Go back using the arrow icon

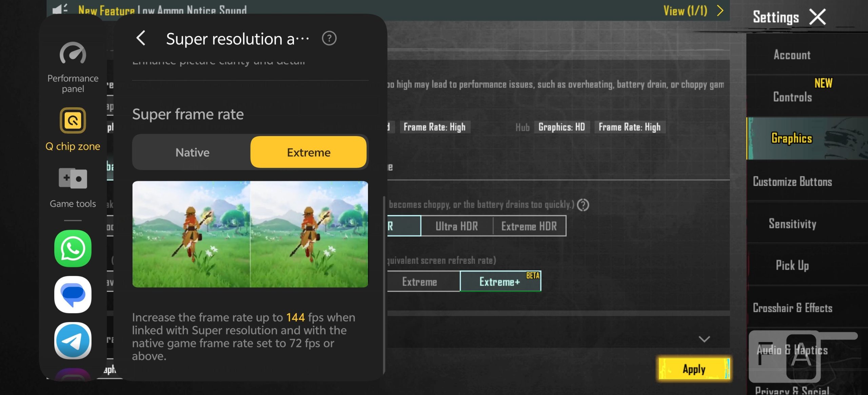[141, 38]
